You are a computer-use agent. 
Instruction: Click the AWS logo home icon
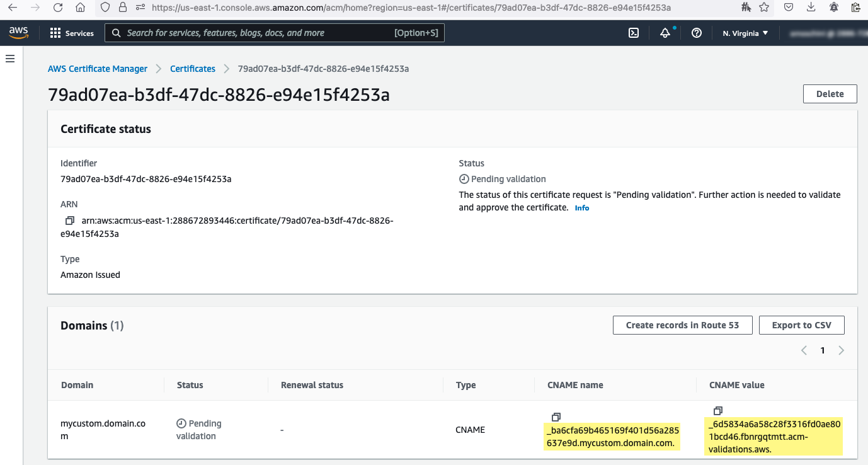18,33
